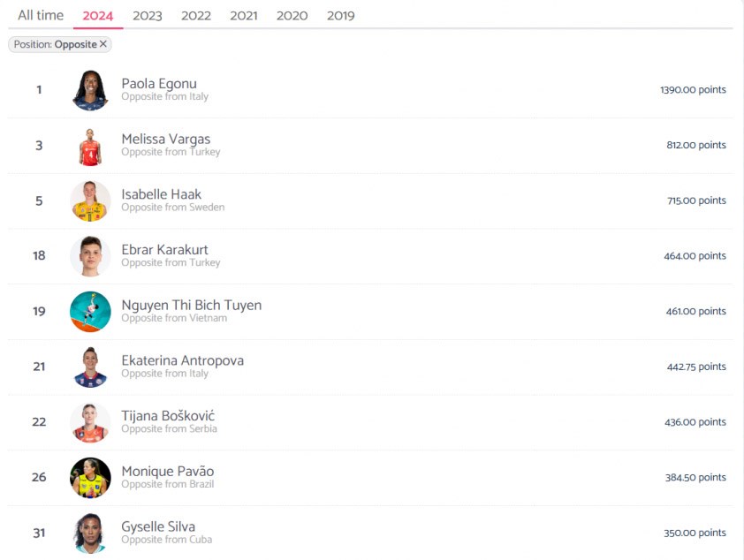Click the 2024 active tab
Viewport: 744px width, 560px height.
coord(98,15)
